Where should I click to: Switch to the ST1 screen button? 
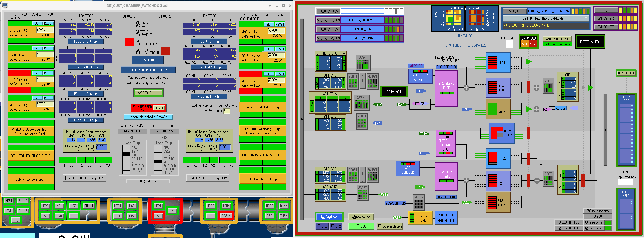tap(322, 226)
